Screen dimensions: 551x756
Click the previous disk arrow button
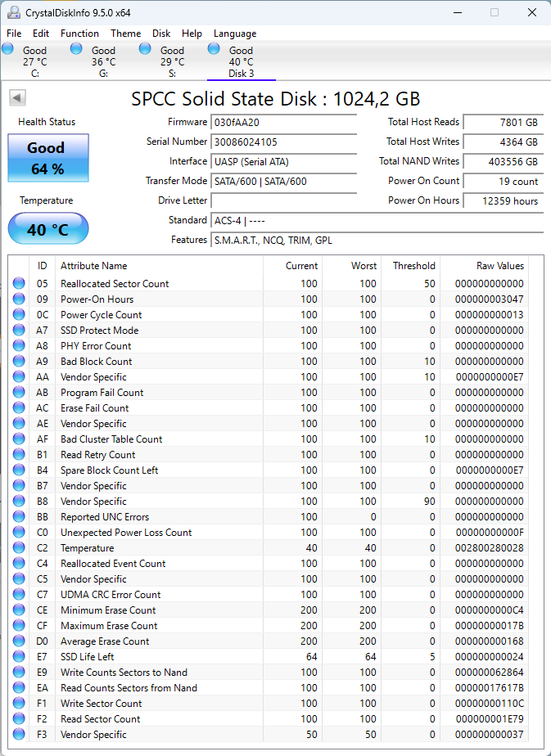[17, 98]
